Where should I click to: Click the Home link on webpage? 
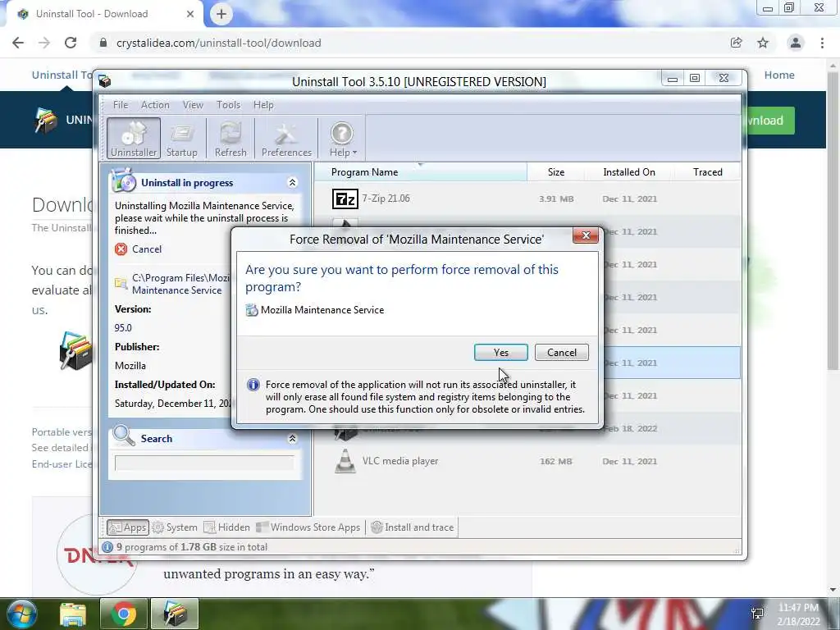point(779,75)
